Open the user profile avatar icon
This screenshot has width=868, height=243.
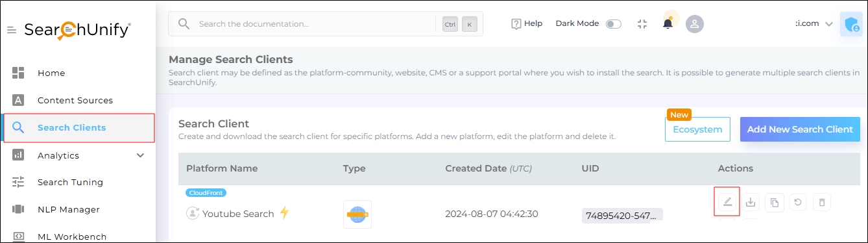(x=695, y=23)
